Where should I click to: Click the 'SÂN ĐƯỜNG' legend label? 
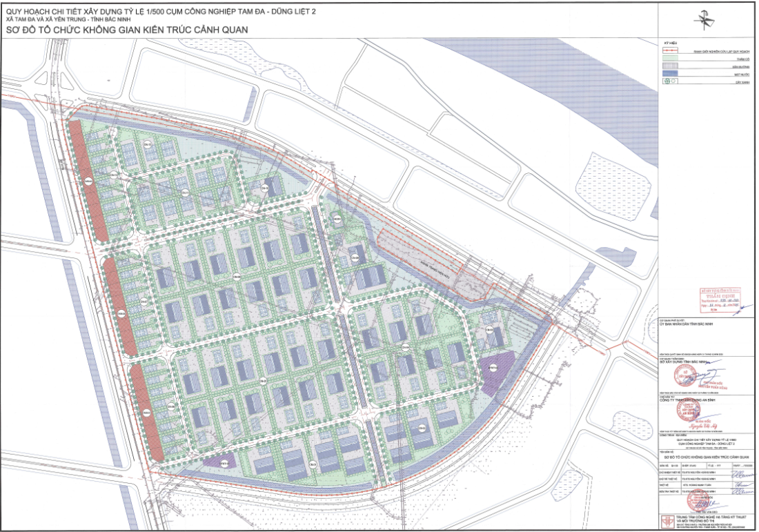tap(740, 67)
